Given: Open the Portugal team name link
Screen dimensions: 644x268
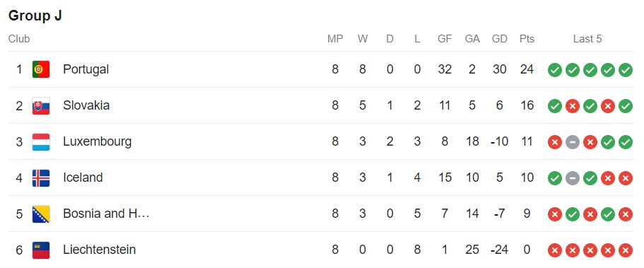Looking at the screenshot, I should click(x=86, y=69).
